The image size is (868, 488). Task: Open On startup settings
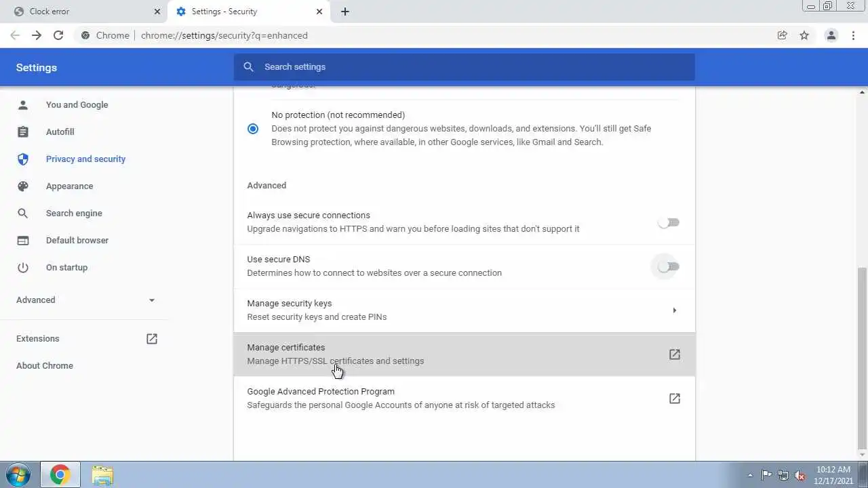tap(66, 267)
